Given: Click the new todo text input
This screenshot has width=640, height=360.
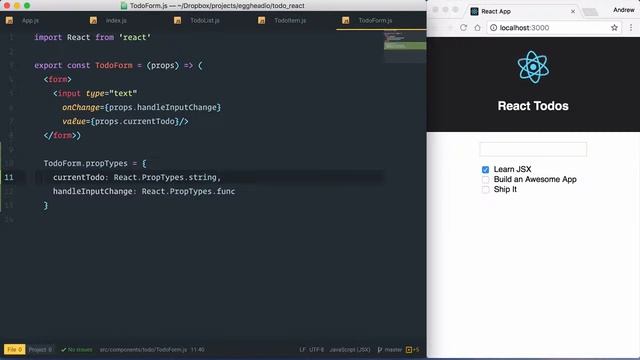Looking at the screenshot, I should pyautogui.click(x=533, y=149).
